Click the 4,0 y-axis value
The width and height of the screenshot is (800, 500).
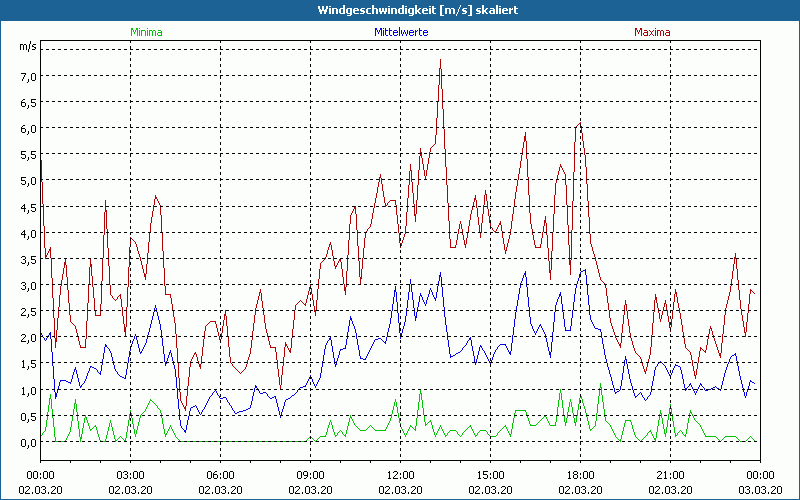[x=29, y=234]
